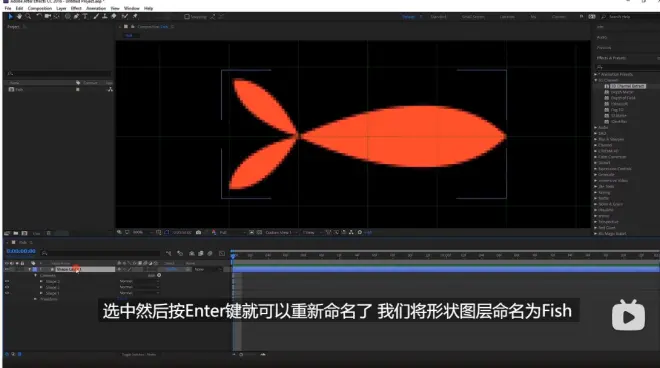Image resolution: width=660 pixels, height=368 pixels.
Task: Select the Pan Behind anchor point tool
Action: point(57,16)
